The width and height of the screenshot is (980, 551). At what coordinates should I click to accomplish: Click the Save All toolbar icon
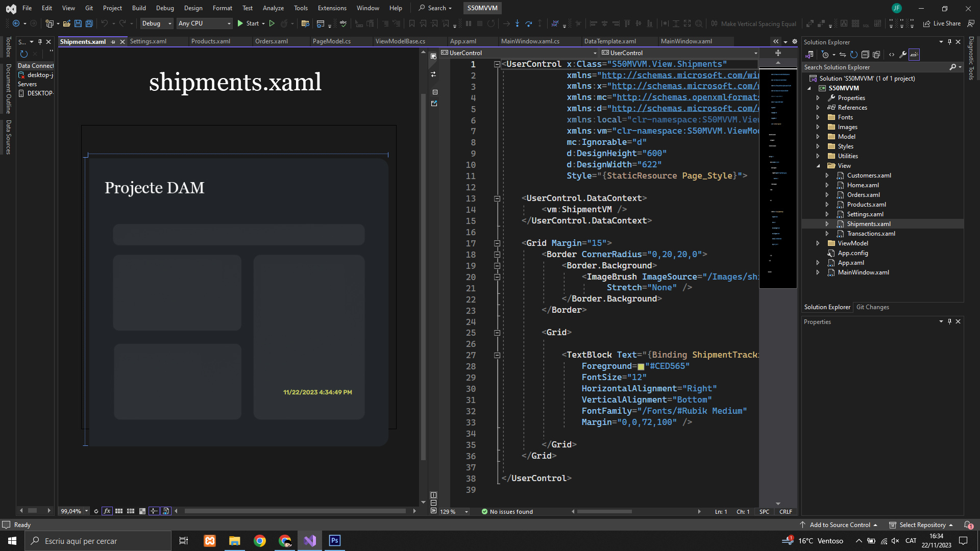pos(89,23)
